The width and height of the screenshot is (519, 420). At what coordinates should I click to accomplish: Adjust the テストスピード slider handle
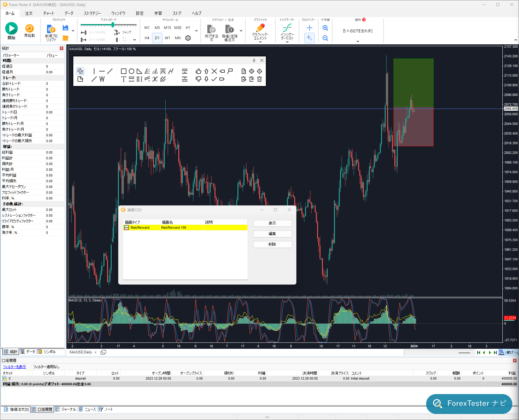tap(113, 25)
